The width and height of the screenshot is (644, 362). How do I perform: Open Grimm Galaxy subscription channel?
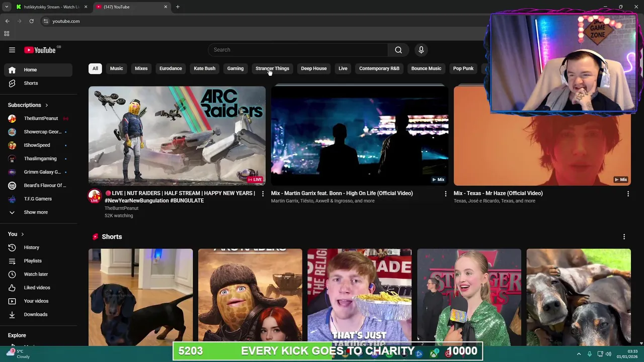click(38, 172)
